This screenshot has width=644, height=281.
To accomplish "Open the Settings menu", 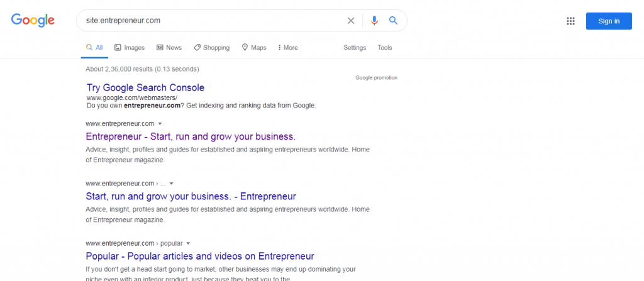I will [x=355, y=48].
